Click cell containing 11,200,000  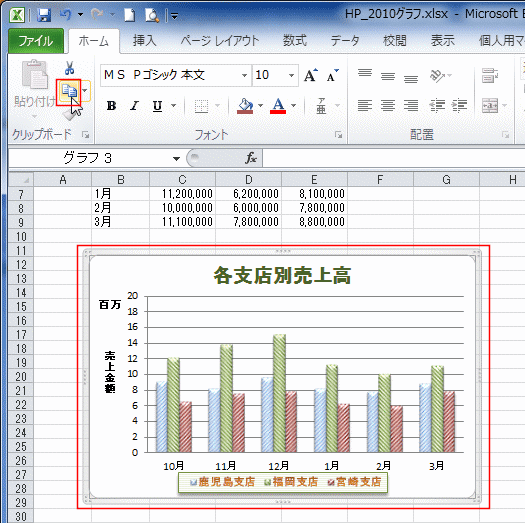tap(182, 194)
